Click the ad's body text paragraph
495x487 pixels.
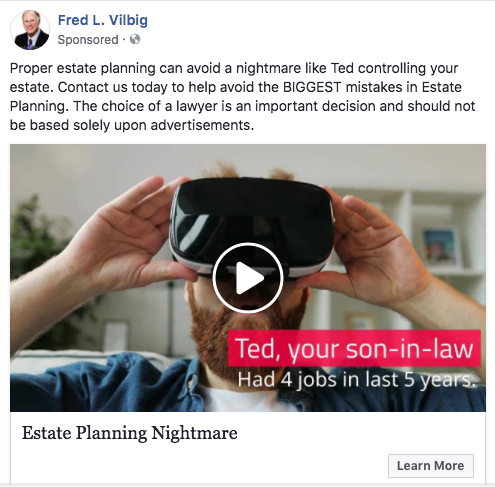coord(242,97)
